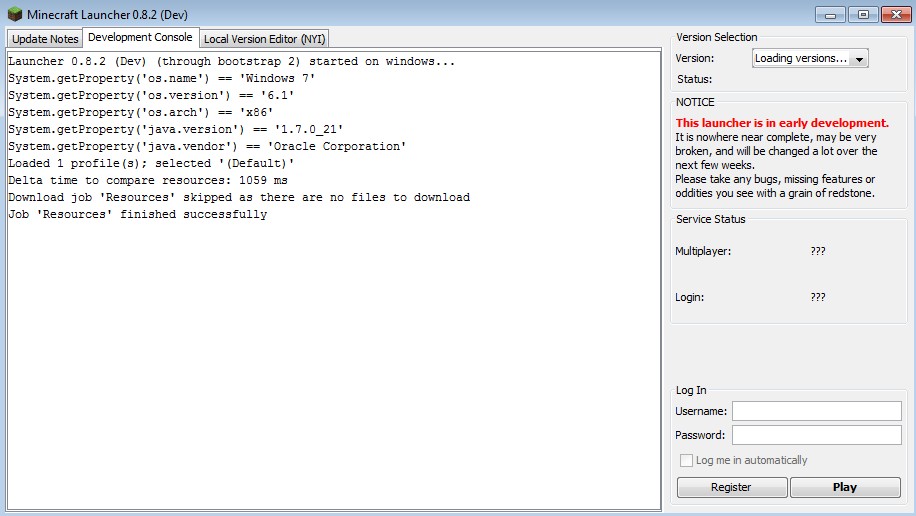The height and width of the screenshot is (516, 916).
Task: Click the "Download job 'Resources' skipped" line
Action: pyautogui.click(x=239, y=197)
